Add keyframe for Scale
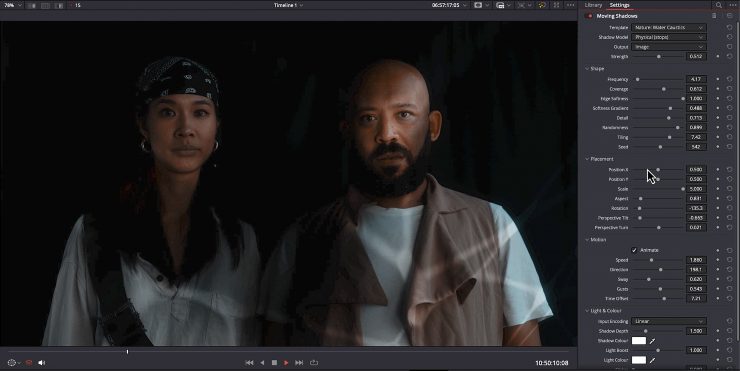 [718, 189]
